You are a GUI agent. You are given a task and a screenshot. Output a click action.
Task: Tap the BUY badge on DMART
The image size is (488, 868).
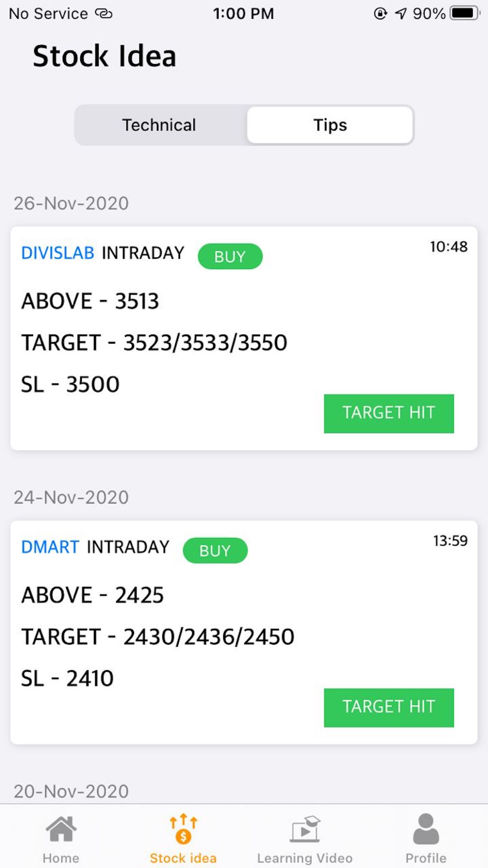coord(215,550)
